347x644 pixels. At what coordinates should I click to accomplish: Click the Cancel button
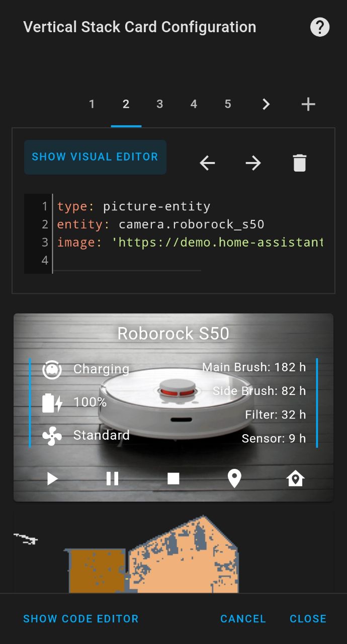[243, 619]
